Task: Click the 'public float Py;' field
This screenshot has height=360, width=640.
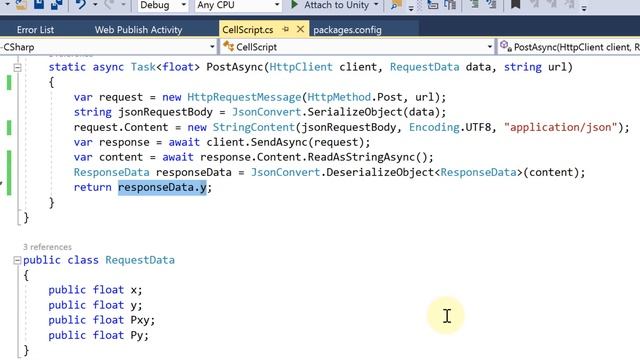Action: click(x=98, y=335)
